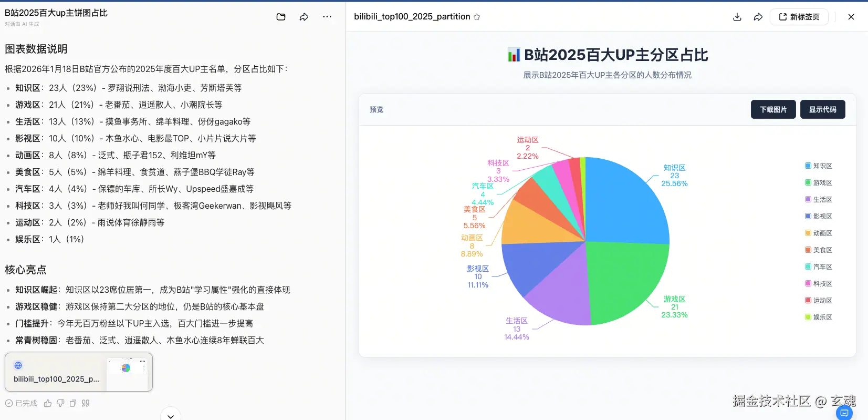Click the 已完成 status check icon
868x420 pixels.
(9, 403)
